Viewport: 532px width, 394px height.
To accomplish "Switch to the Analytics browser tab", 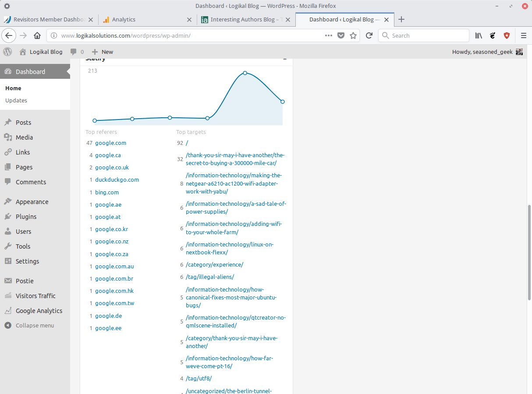I will point(124,19).
